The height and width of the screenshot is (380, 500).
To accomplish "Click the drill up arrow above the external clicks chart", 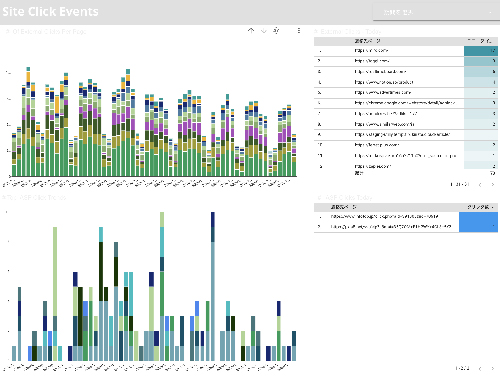I will (251, 31).
